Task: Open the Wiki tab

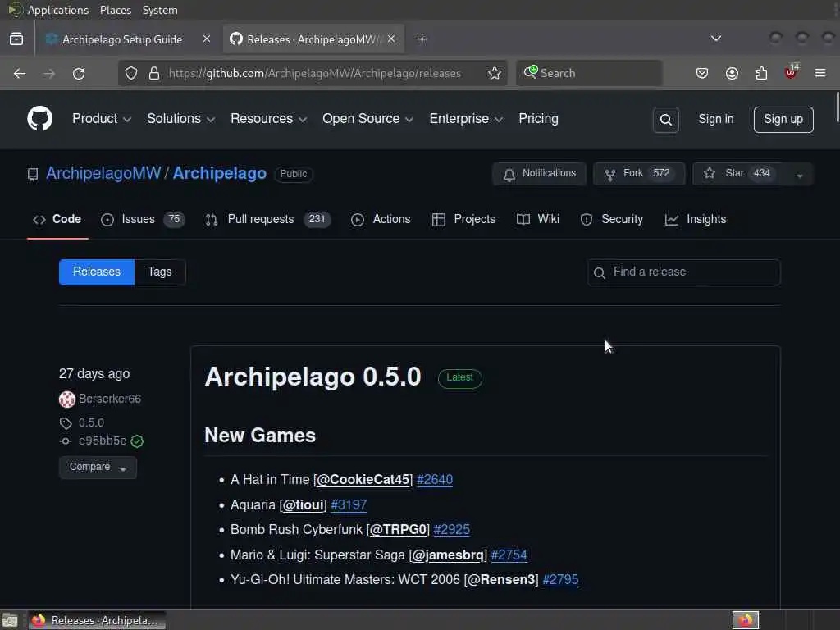Action: pyautogui.click(x=538, y=220)
